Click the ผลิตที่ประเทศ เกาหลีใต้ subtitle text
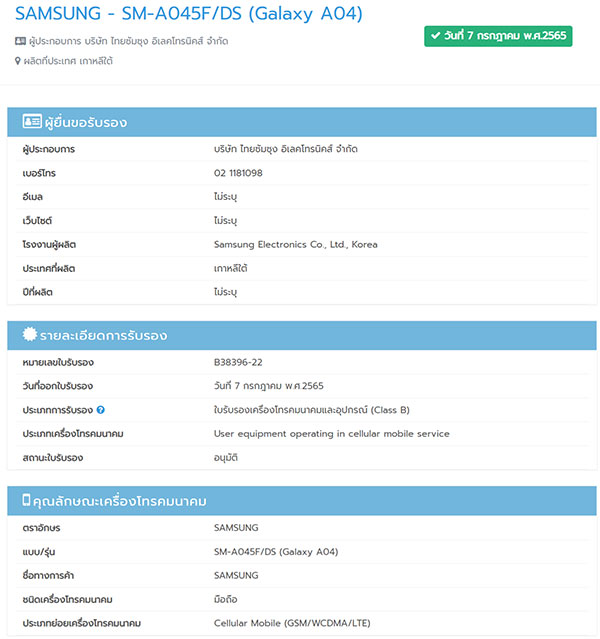The image size is (600, 639). [x=68, y=61]
